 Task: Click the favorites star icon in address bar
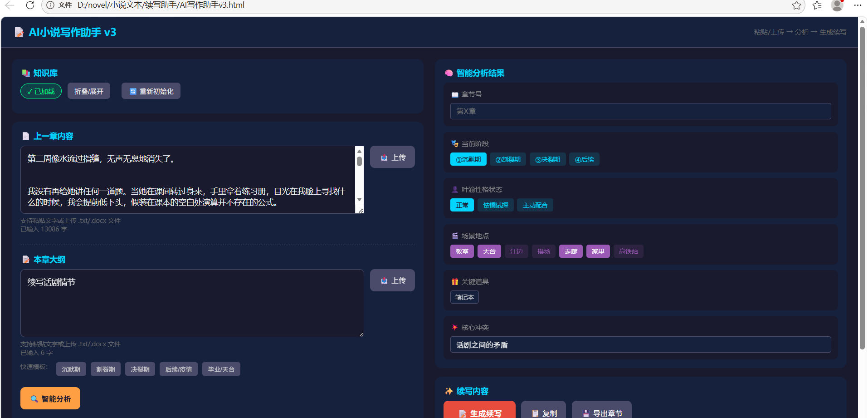[x=796, y=5]
